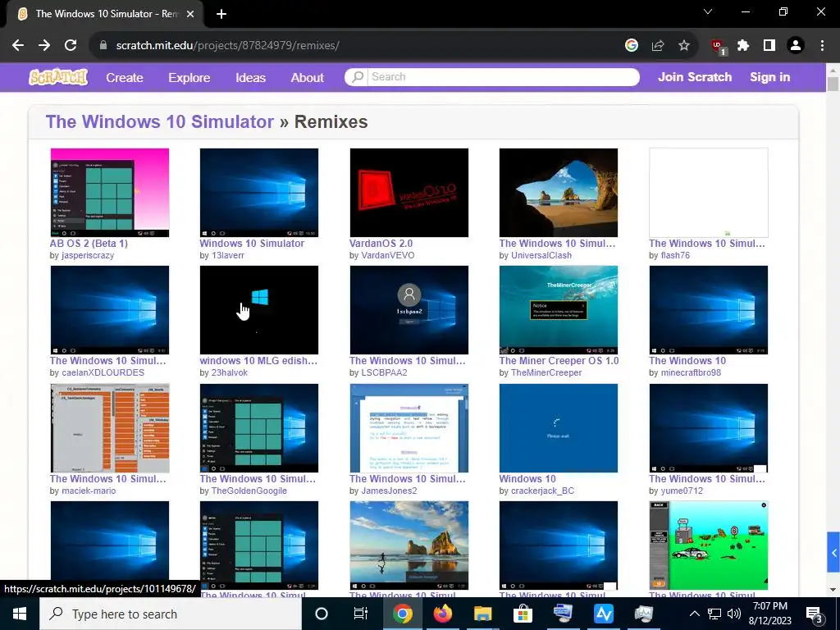The image size is (840, 630).
Task: Open 23halvok's black Windows logo thumbnail
Action: (258, 309)
